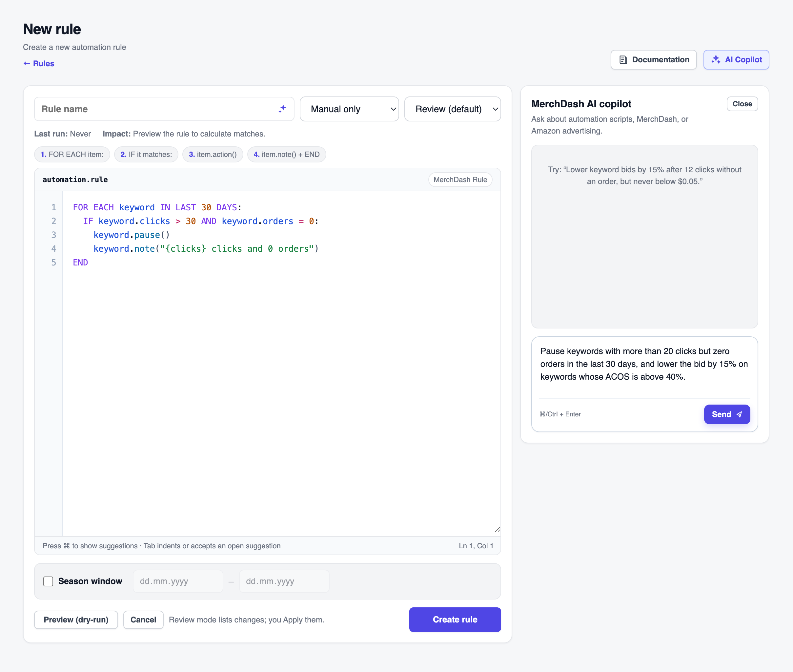Insert the '4. item.note() + END' chip
Viewport: 793px width, 672px height.
tap(286, 154)
